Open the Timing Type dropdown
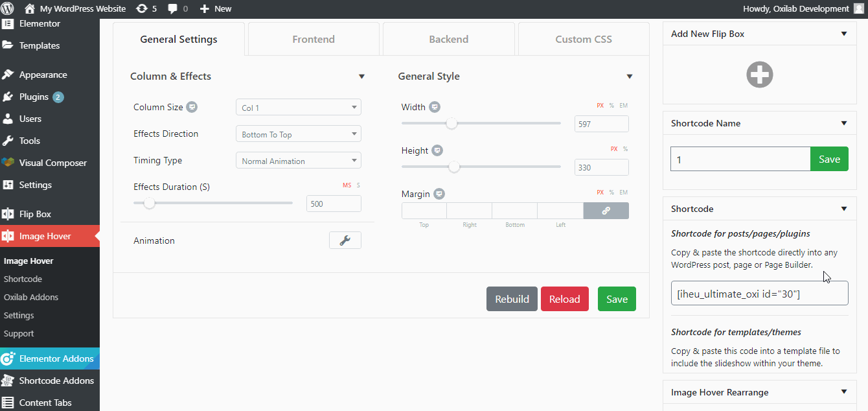Screen dimensions: 868x411 point(299,161)
